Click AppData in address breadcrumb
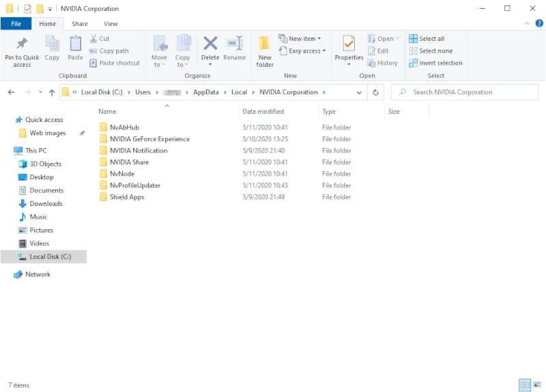 (x=206, y=92)
